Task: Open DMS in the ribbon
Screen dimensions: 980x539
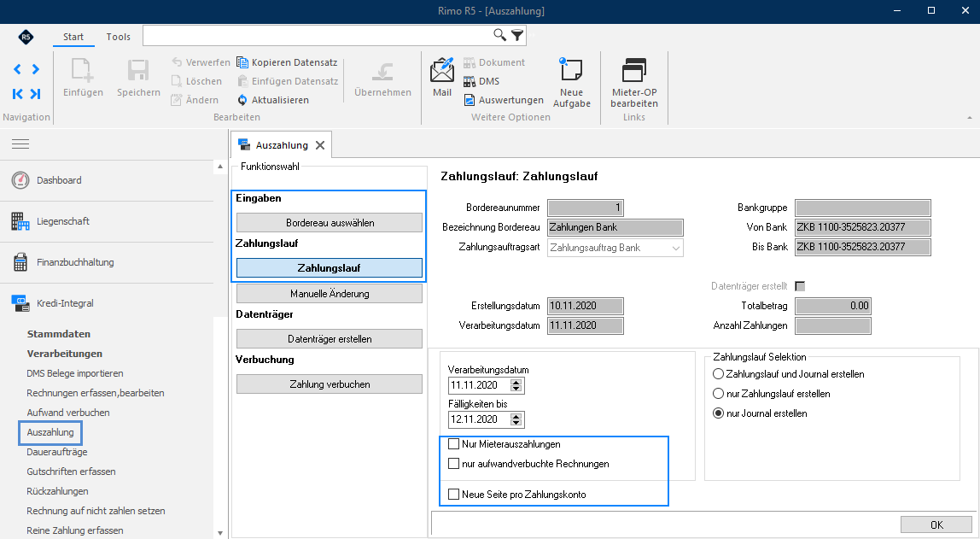Action: 481,81
